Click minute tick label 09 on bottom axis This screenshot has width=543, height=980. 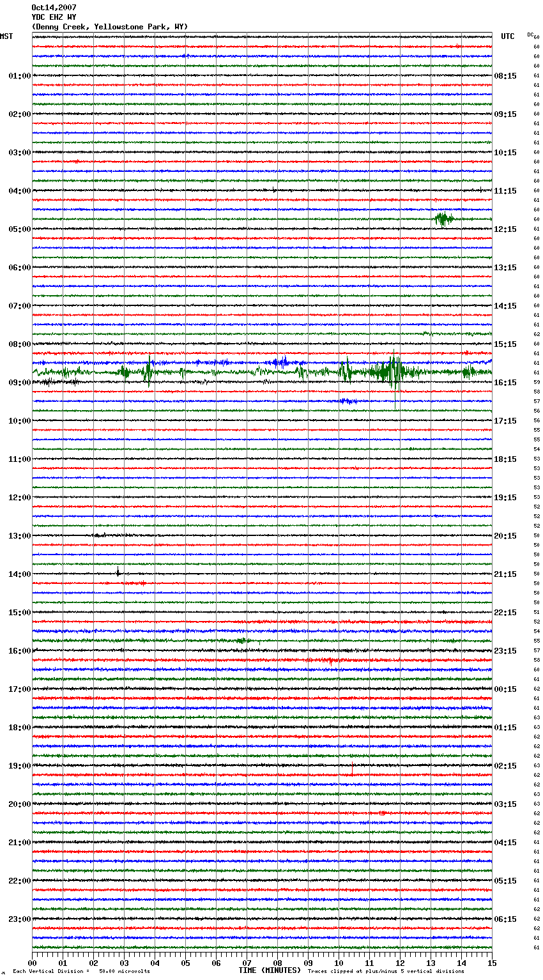(x=308, y=963)
